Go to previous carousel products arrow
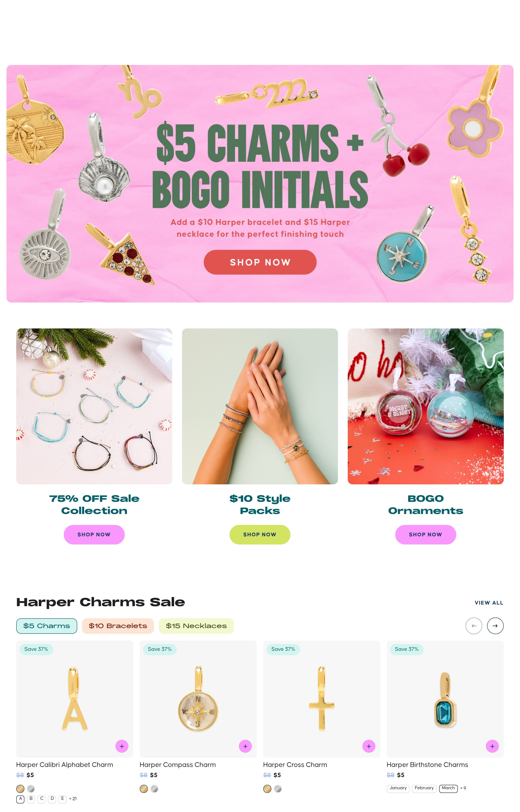The height and width of the screenshot is (812, 520). pyautogui.click(x=474, y=626)
